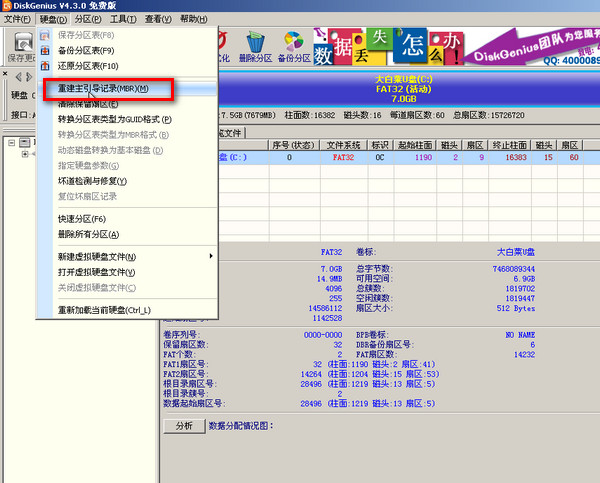The width and height of the screenshot is (600, 483).
Task: Click the 终止柱面 column header
Action: click(x=509, y=145)
